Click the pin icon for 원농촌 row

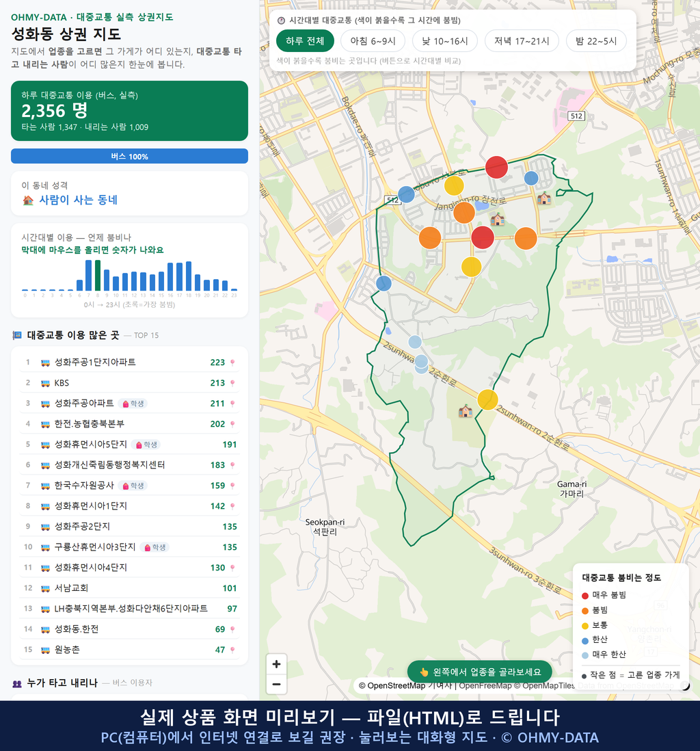point(232,650)
